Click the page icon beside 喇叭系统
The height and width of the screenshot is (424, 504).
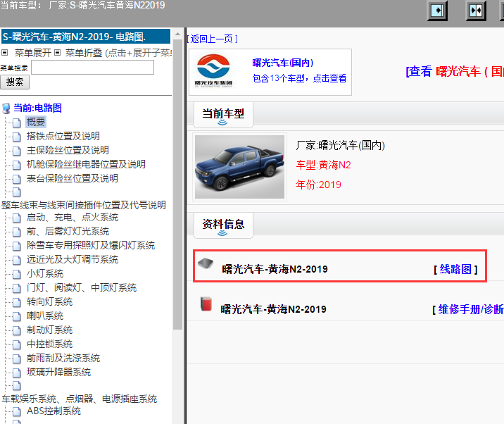[17, 316]
